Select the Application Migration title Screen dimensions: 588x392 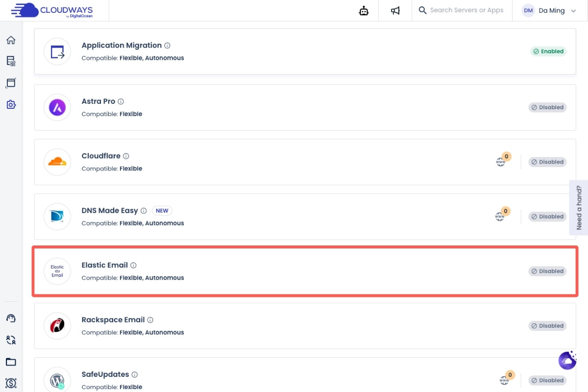coord(122,46)
